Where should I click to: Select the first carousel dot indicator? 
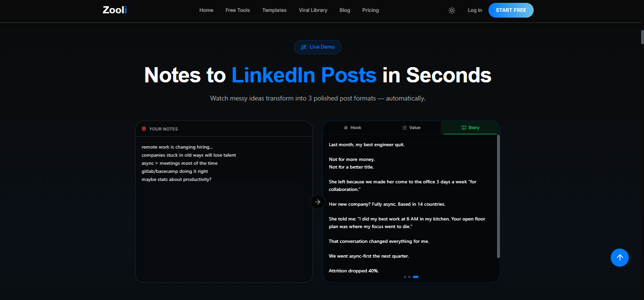(405, 277)
